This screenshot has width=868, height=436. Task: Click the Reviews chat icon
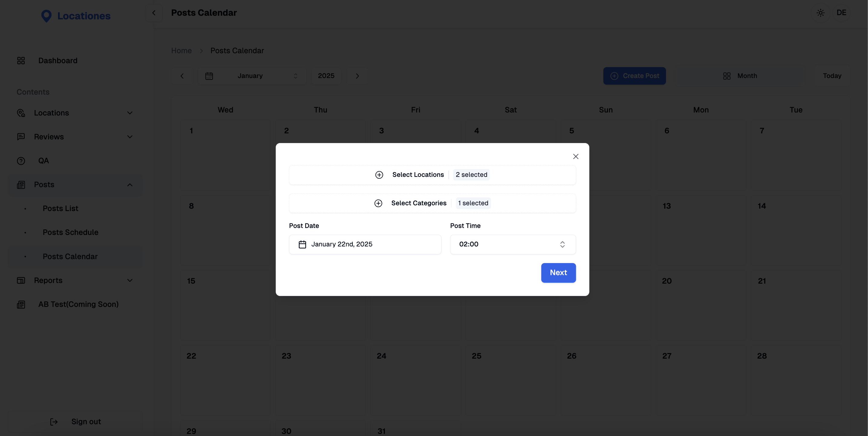[x=21, y=137]
